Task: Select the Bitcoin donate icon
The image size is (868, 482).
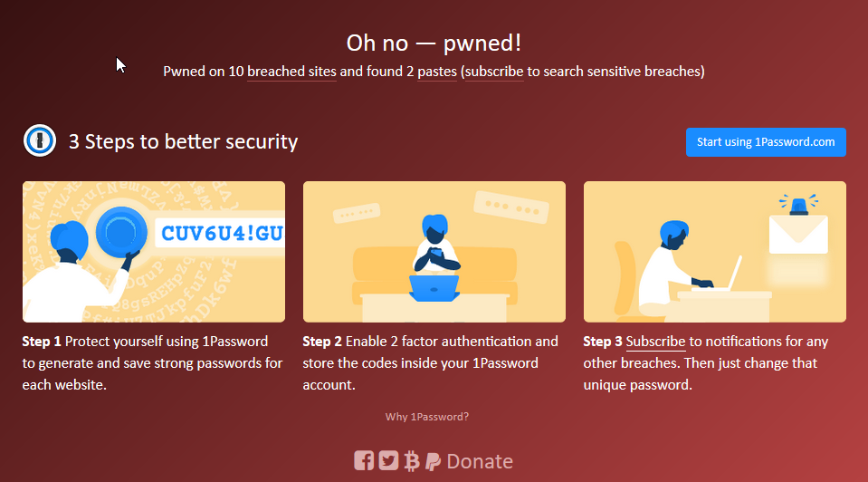Action: [x=412, y=460]
